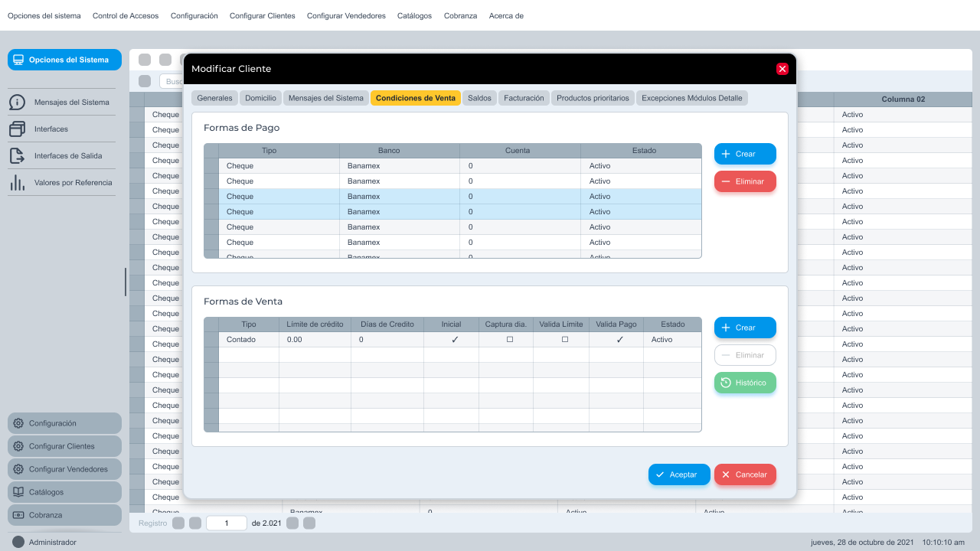Image resolution: width=980 pixels, height=551 pixels.
Task: Toggle Valida Pago checkmark for Contado
Action: (x=620, y=340)
